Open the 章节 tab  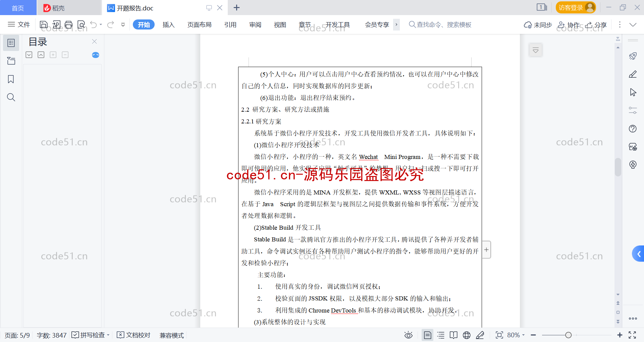click(x=305, y=24)
